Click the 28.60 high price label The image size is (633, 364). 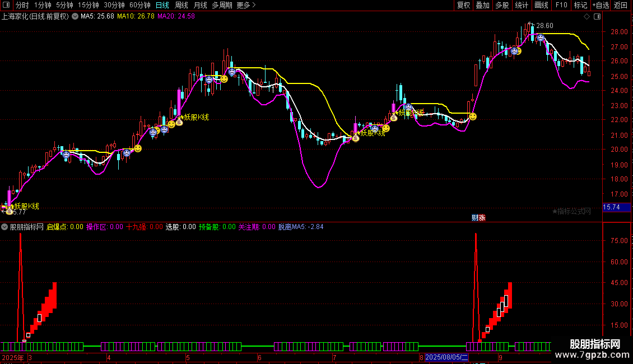[x=544, y=25]
